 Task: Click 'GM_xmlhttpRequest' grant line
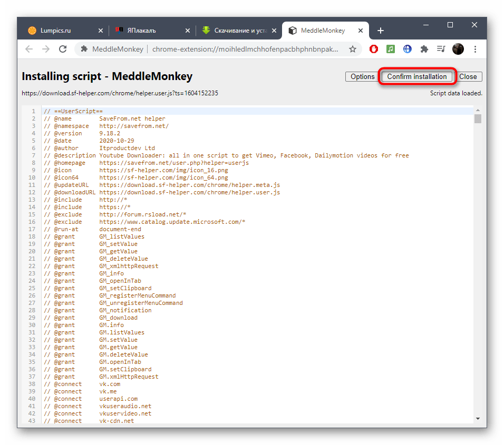coord(129,266)
